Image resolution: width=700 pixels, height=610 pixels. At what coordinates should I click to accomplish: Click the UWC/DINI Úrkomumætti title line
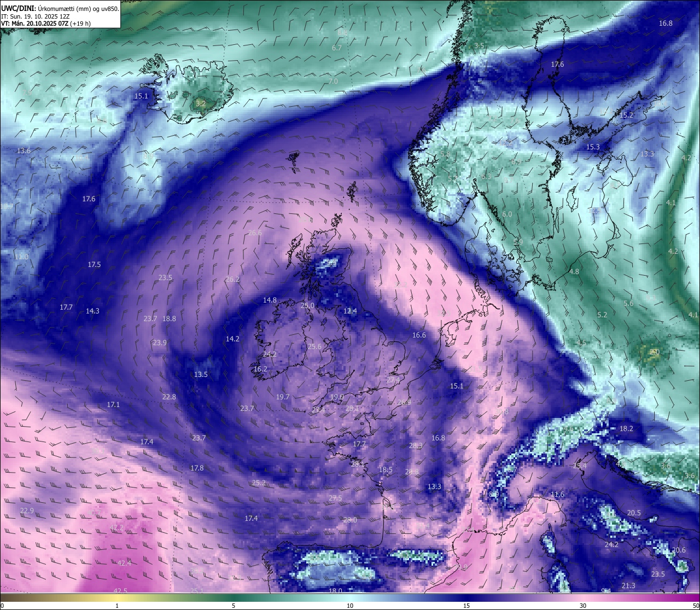60,8
